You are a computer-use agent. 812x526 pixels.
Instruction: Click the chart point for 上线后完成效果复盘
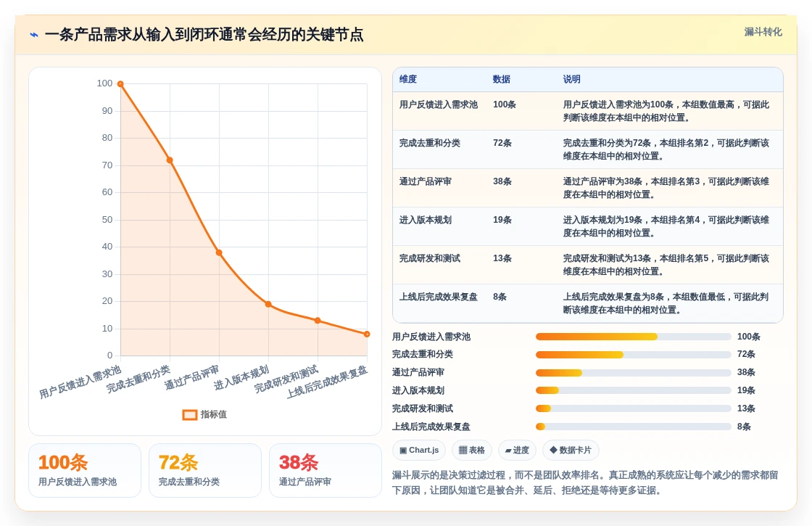367,334
